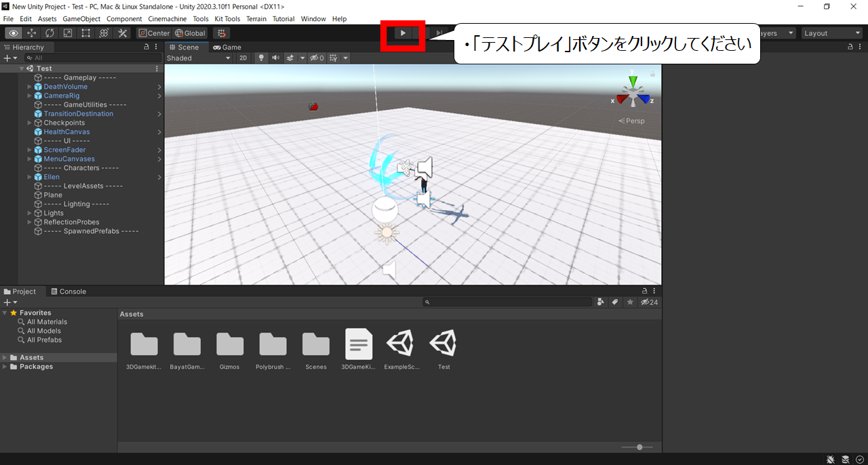Viewport: 868px width, 465px height.
Task: Click the Play button to start test play
Action: click(x=403, y=33)
